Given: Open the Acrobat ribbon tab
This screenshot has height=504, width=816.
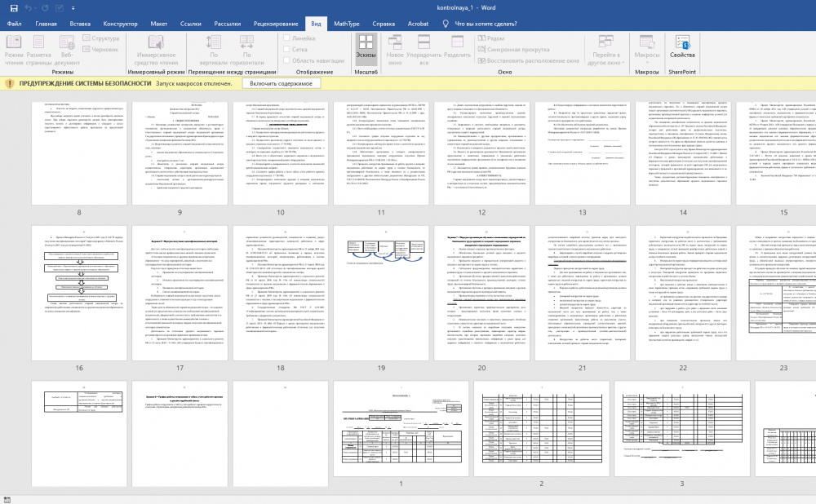Looking at the screenshot, I should pos(418,24).
